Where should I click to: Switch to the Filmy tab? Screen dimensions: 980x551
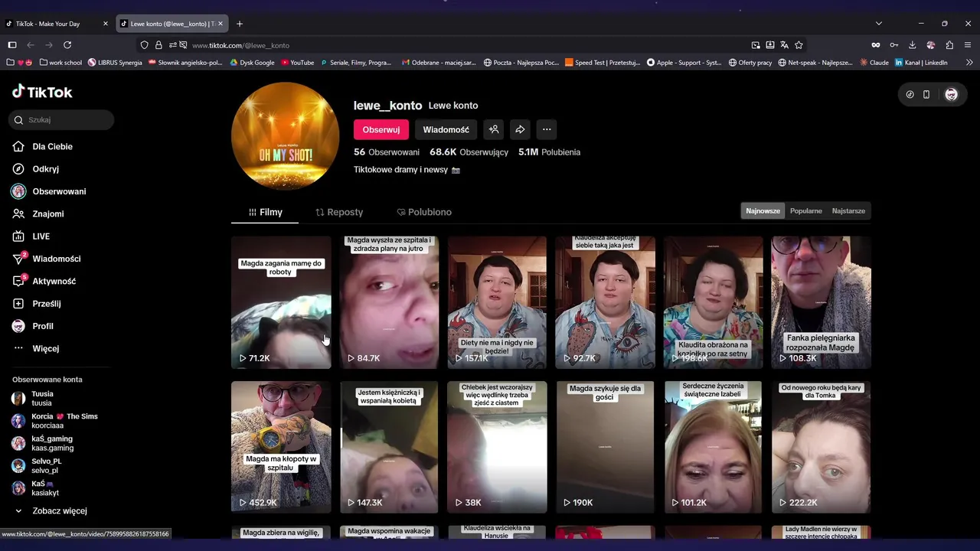(266, 212)
